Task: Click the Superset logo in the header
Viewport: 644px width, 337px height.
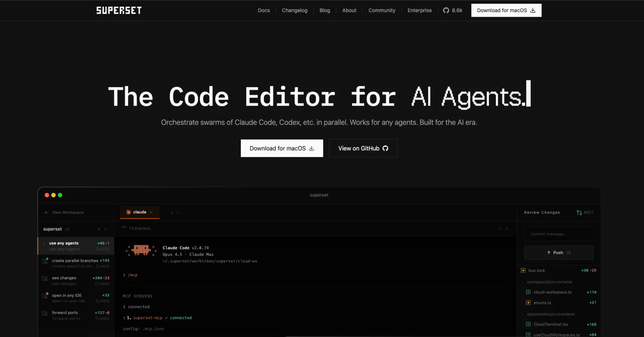Action: (119, 10)
